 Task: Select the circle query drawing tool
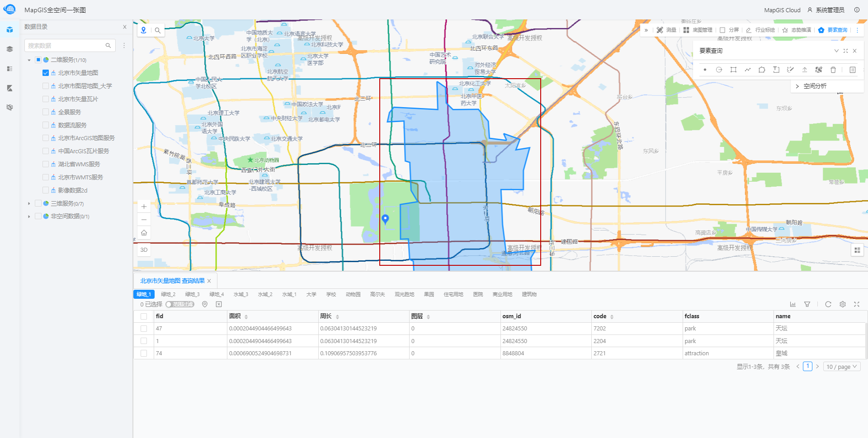[x=719, y=70]
